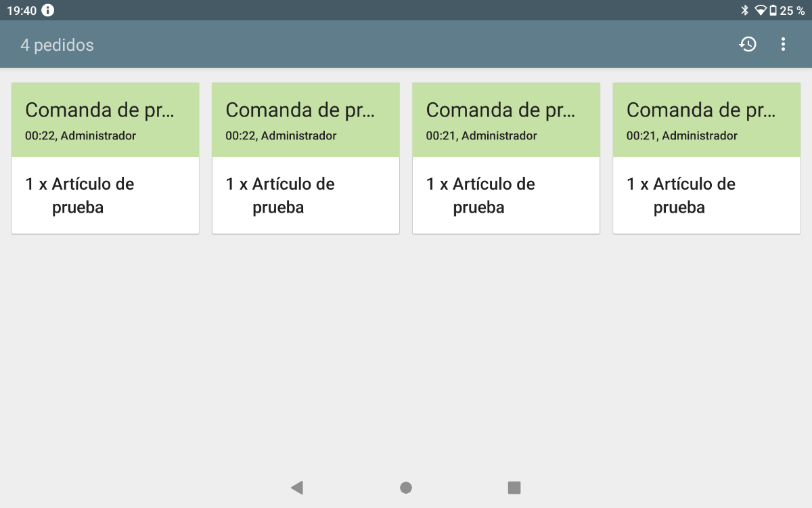Mark last card's Artículo de prueba item
Image resolution: width=812 pixels, height=508 pixels.
click(706, 196)
